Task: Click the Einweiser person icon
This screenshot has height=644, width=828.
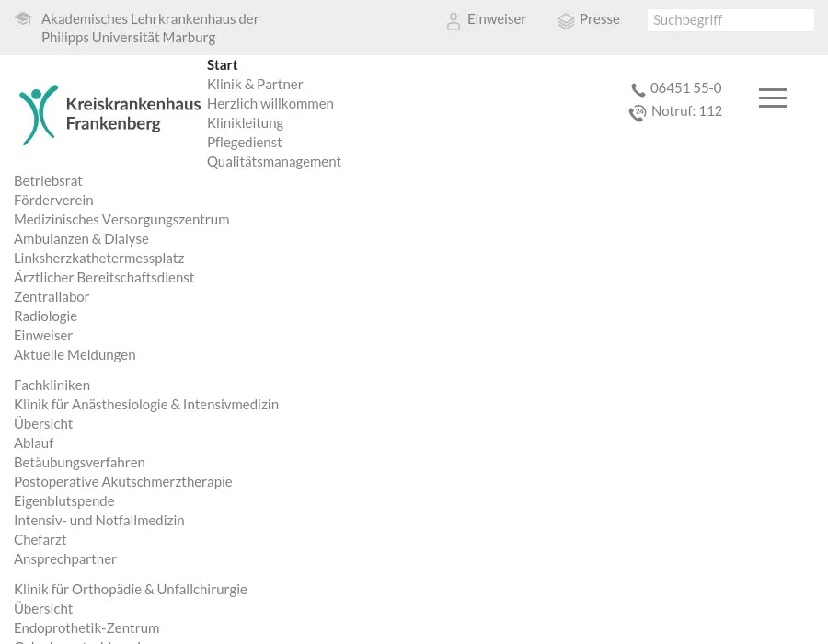Action: (454, 21)
